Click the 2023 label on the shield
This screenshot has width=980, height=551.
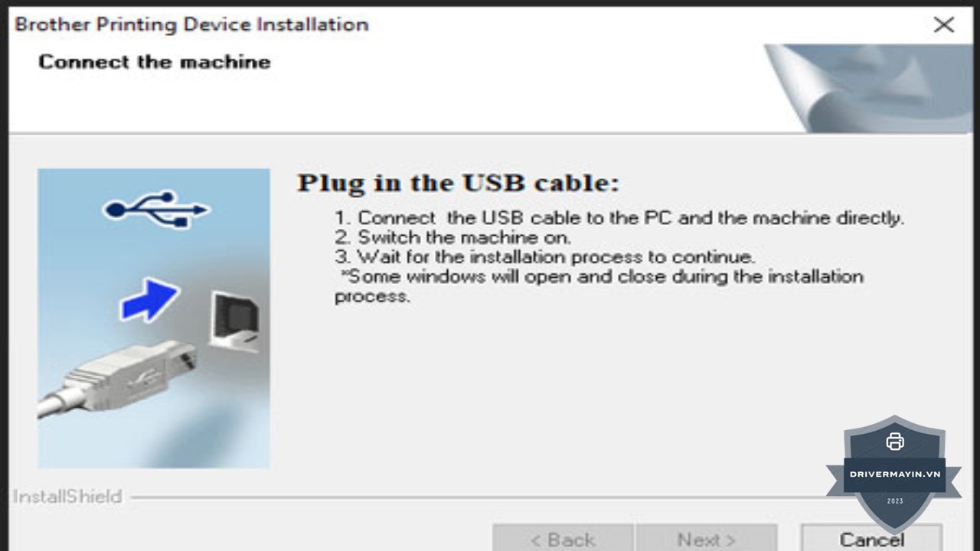tap(894, 501)
